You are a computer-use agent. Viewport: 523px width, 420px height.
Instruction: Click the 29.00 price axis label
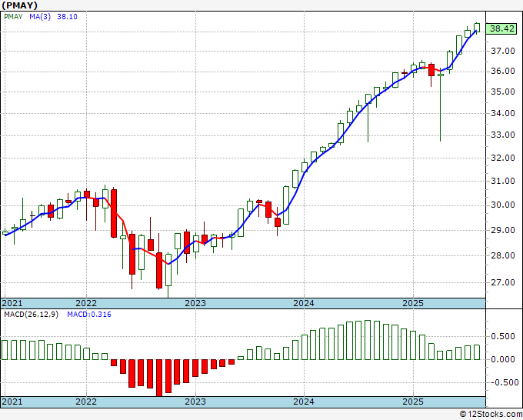(x=503, y=230)
